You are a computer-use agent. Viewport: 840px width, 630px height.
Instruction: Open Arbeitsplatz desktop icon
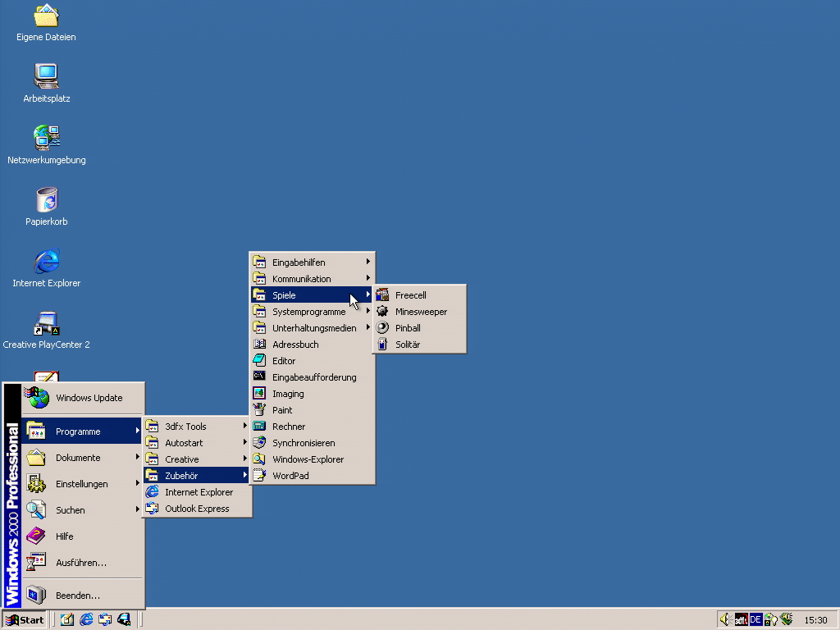47,83
